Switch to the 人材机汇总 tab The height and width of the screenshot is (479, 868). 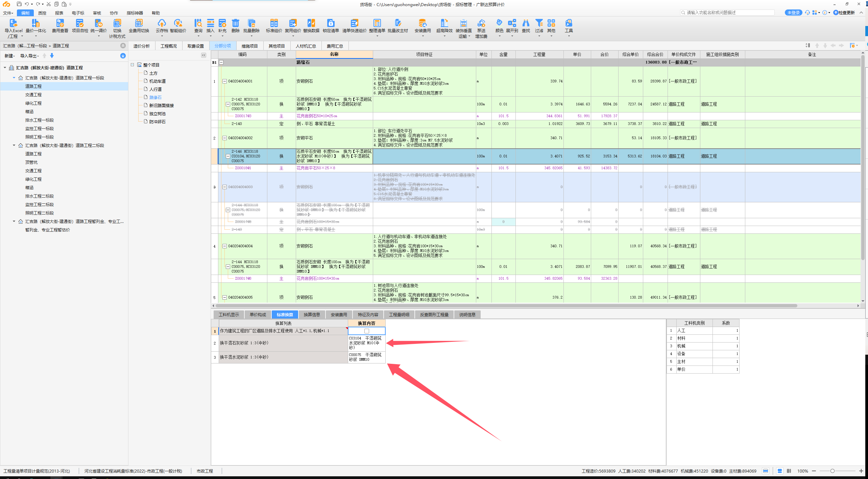click(x=306, y=46)
